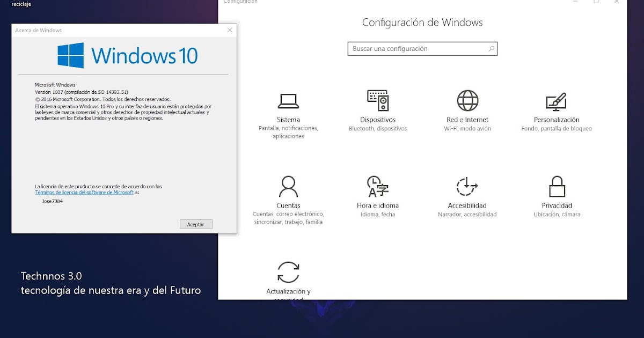Viewport: 644px width, 338px height.
Task: Click the Buscar una configuración field
Action: tap(419, 48)
